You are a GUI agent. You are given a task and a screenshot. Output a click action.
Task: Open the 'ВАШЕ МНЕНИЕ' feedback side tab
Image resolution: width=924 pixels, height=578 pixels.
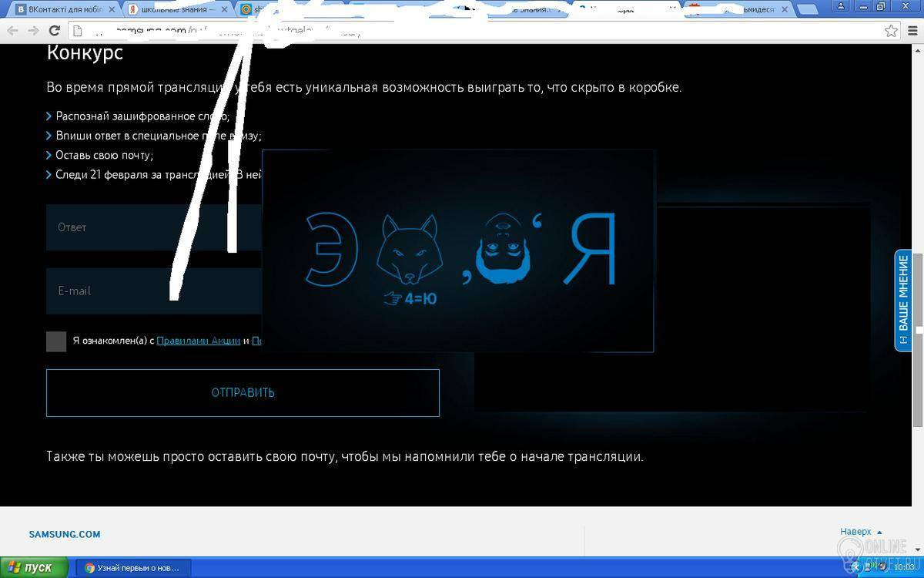[x=902, y=301]
